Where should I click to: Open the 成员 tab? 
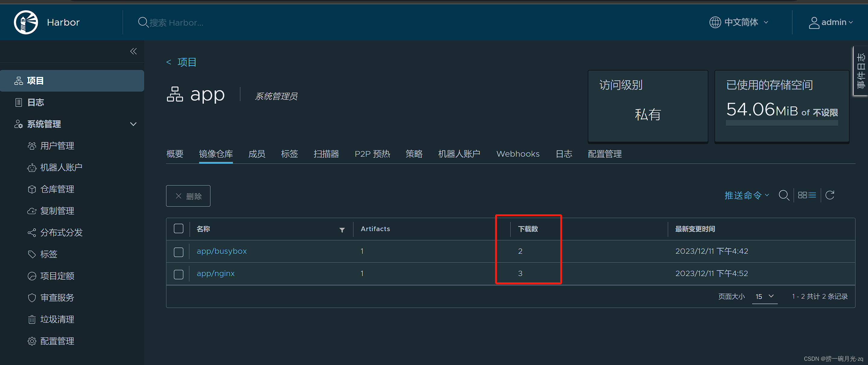pos(257,154)
